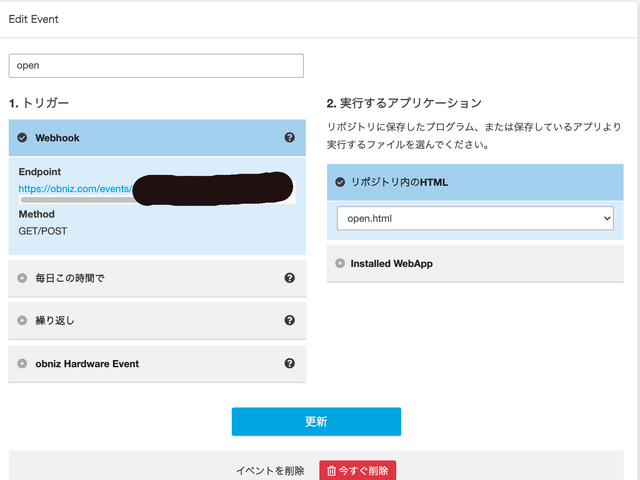640x480 pixels.
Task: Click the 今すぐ削除 delete button
Action: tap(358, 471)
